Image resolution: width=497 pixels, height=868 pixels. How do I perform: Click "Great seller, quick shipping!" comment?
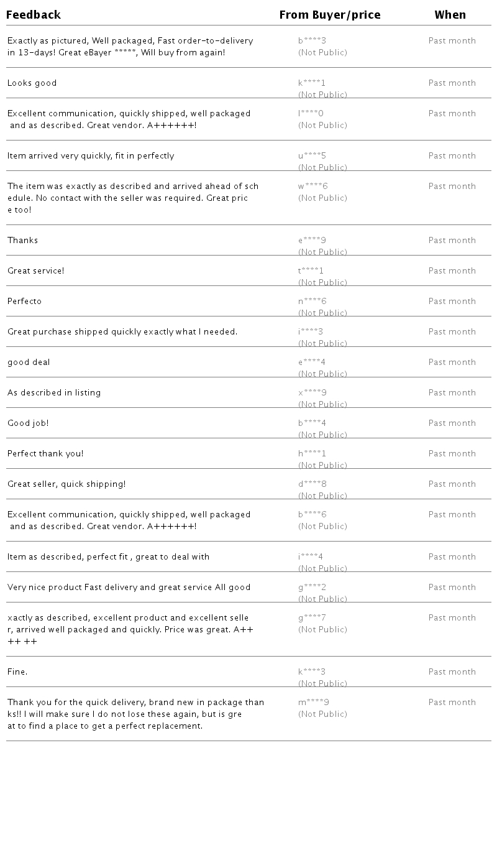(x=66, y=484)
